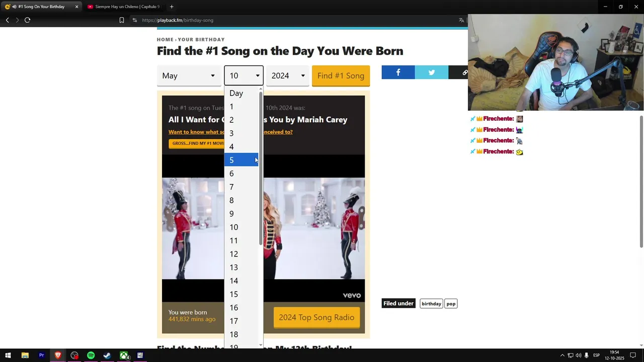
Task: Choose day 5 from the list
Action: [x=242, y=160]
